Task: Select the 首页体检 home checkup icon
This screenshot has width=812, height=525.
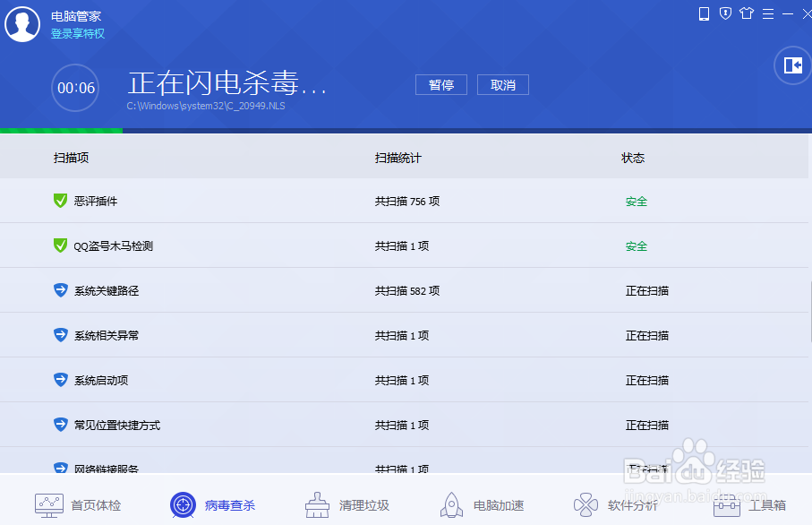Action: point(49,504)
